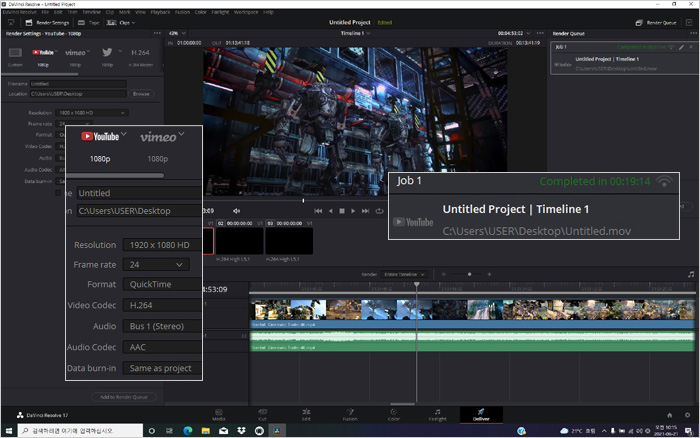
Task: Click the preset list horizontal scrollbar
Action: click(42, 74)
